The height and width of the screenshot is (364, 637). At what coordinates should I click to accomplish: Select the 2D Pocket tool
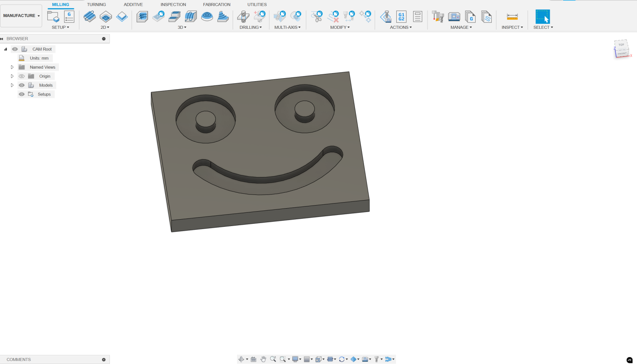click(106, 17)
